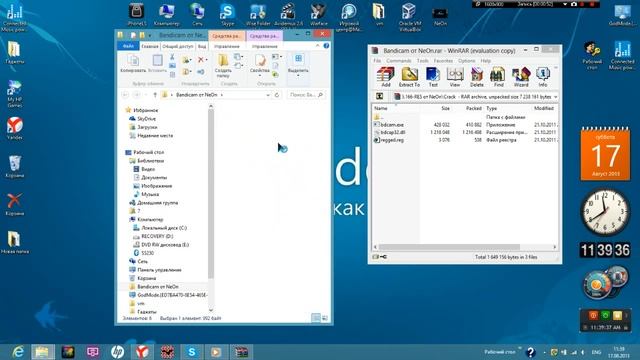Image resolution: width=640 pixels, height=360 pixels.
Task: Open Skype from the taskbar
Action: 191,352
